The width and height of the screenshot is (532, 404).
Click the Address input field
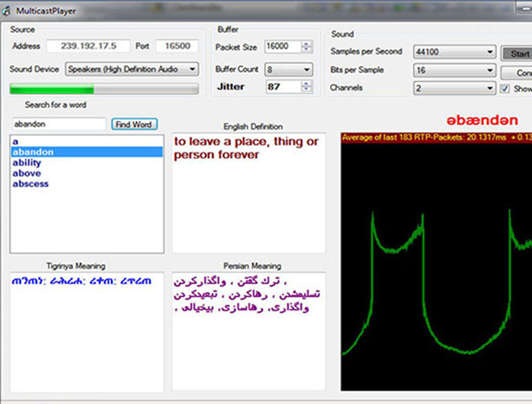point(88,46)
